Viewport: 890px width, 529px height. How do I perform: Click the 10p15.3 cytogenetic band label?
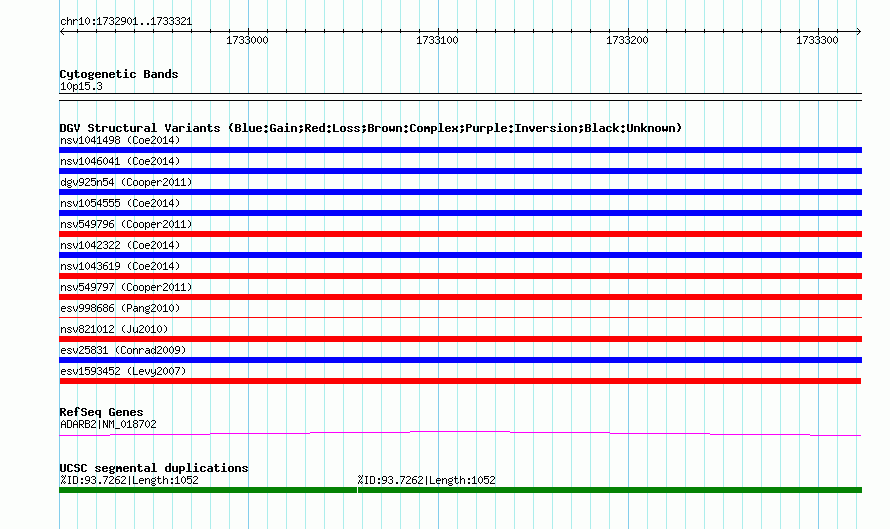[81, 86]
